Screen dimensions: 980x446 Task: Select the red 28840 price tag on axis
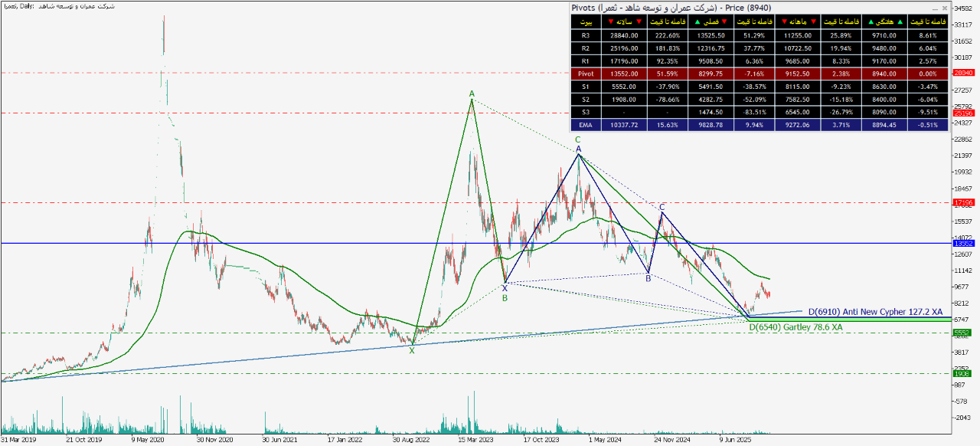962,73
